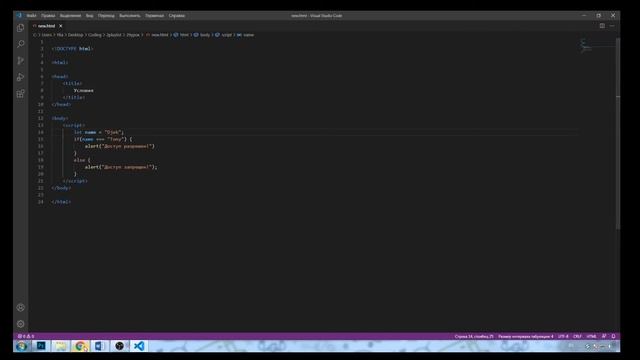Image resolution: width=640 pixels, height=360 pixels.
Task: Open the editor More Actions ellipsis
Action: tap(612, 26)
